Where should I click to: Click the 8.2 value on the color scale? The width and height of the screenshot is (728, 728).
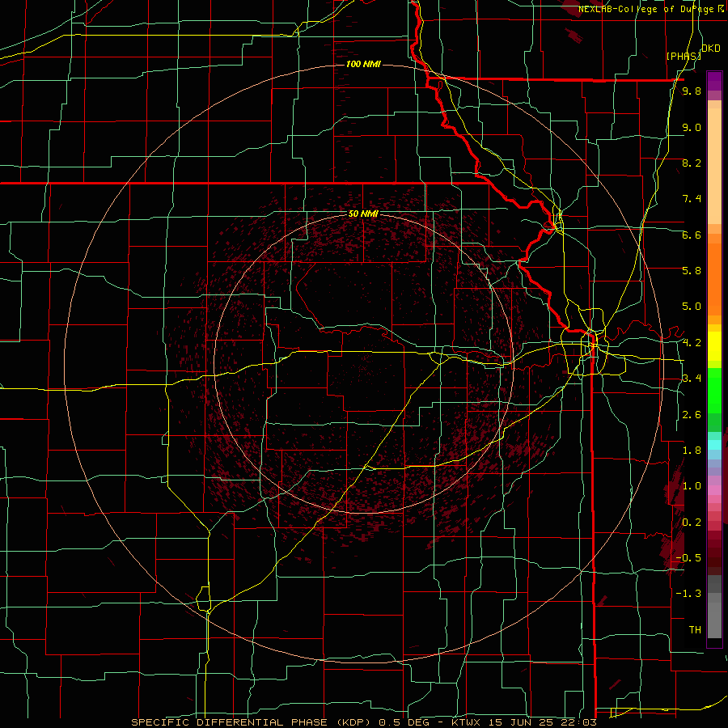(692, 163)
